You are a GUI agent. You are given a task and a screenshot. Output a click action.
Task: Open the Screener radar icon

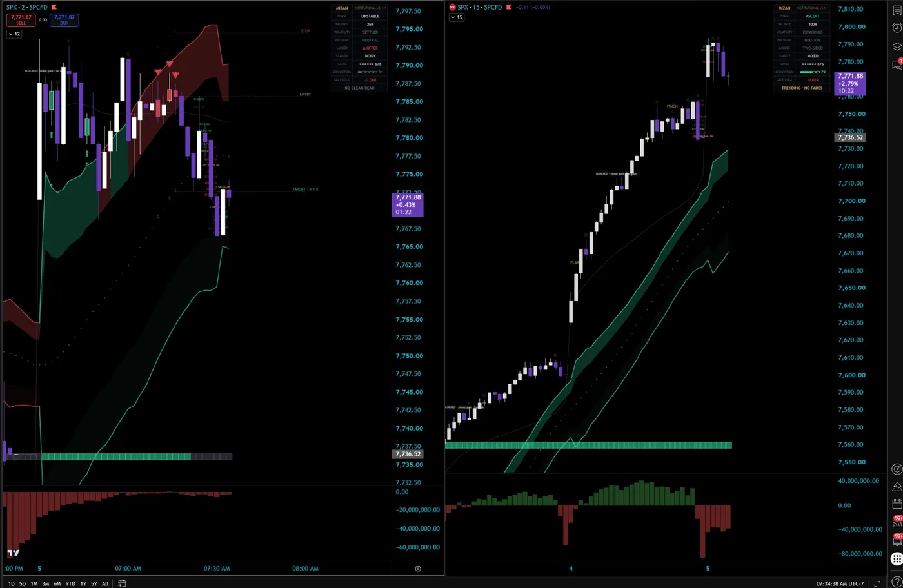tap(897, 469)
